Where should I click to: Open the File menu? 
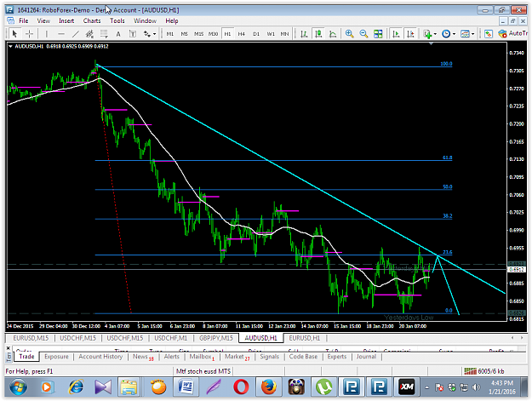[24, 20]
